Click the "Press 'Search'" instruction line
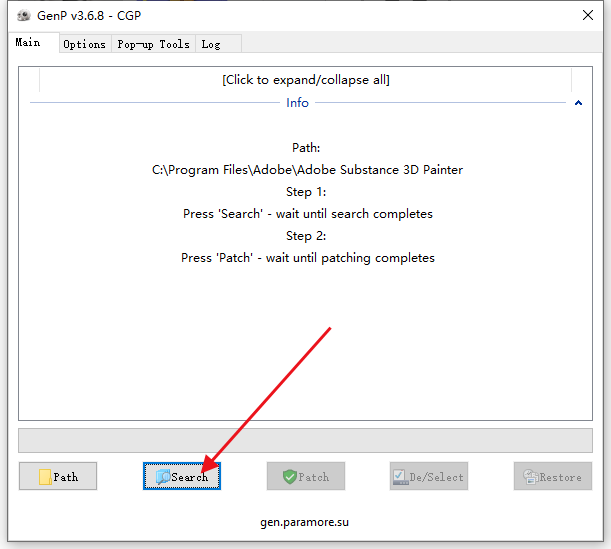The height and width of the screenshot is (549, 611). tap(308, 214)
